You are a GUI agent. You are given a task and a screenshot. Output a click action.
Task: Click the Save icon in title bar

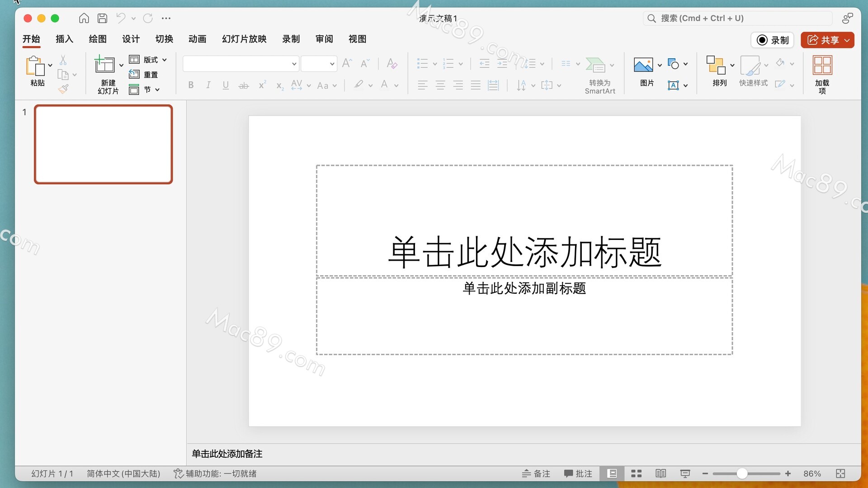point(103,18)
